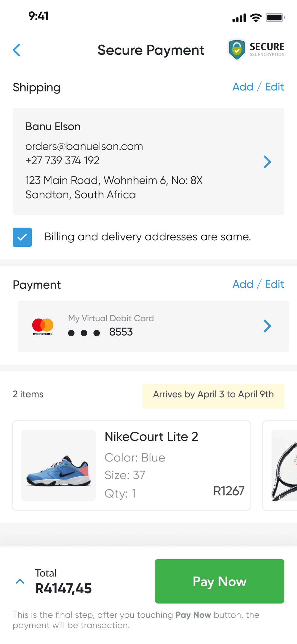Tap the tennis racket item thumbnail

[285, 465]
